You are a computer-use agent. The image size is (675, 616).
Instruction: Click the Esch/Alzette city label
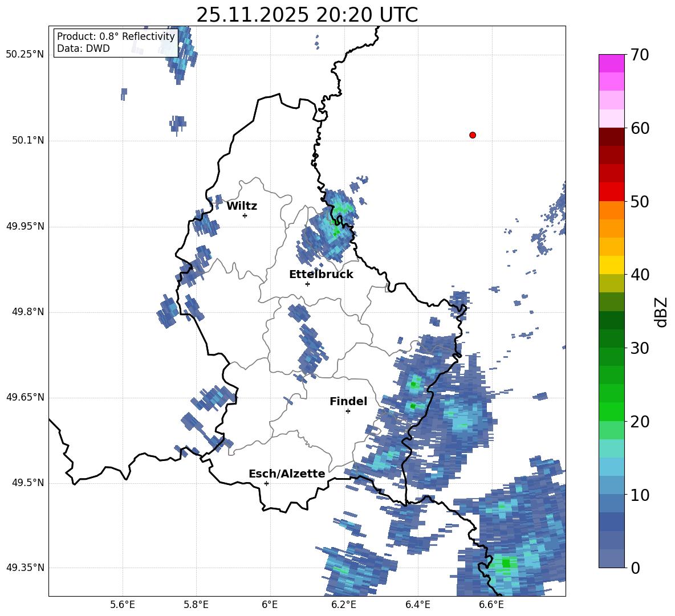coord(287,474)
